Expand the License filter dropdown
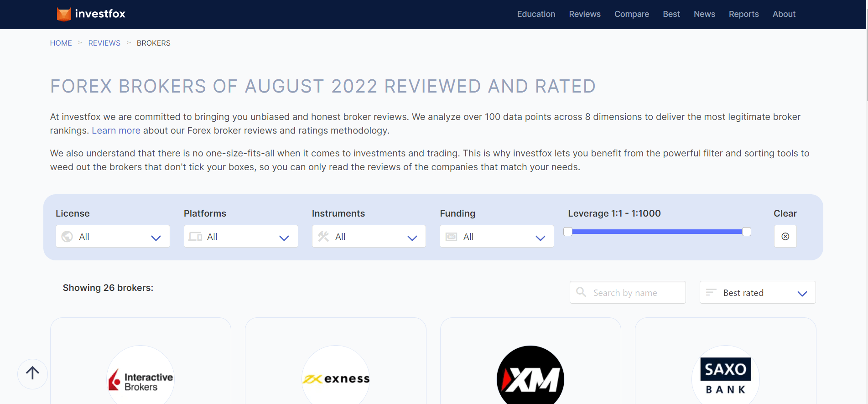The width and height of the screenshot is (868, 404). click(113, 237)
